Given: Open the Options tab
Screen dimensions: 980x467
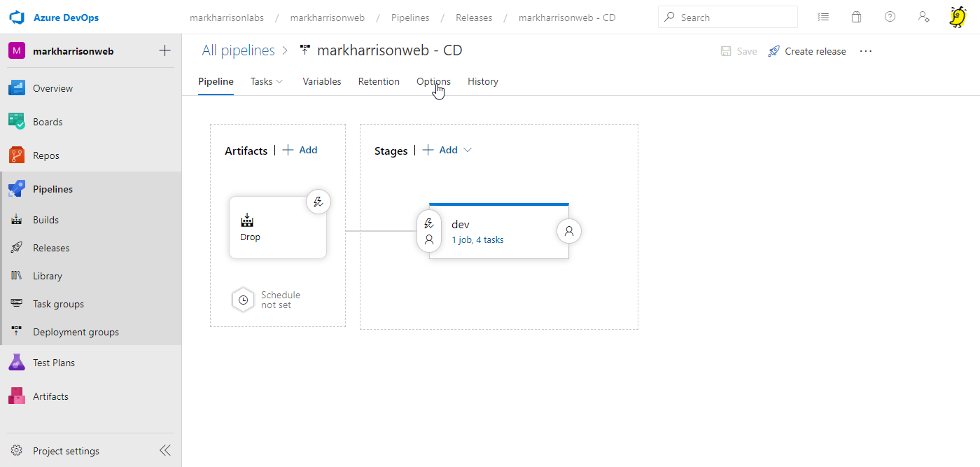Looking at the screenshot, I should [433, 82].
